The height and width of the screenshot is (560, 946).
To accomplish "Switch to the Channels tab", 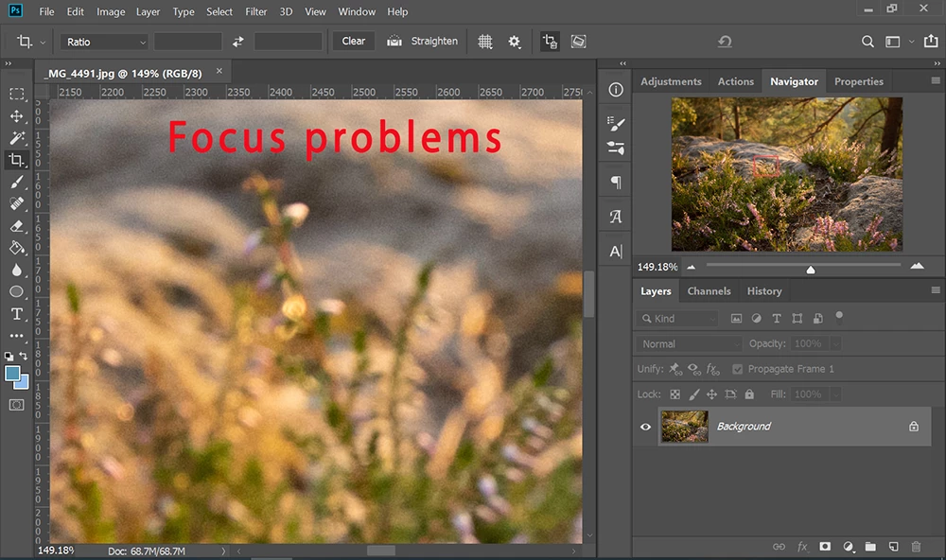I will 709,290.
